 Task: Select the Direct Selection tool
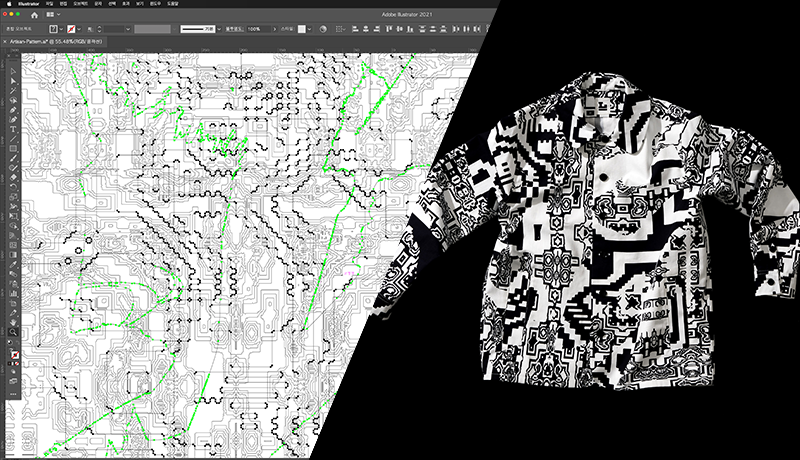coord(13,81)
